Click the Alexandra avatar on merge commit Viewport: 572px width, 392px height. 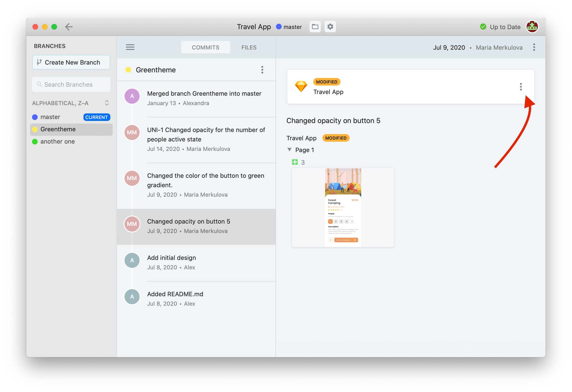click(132, 96)
